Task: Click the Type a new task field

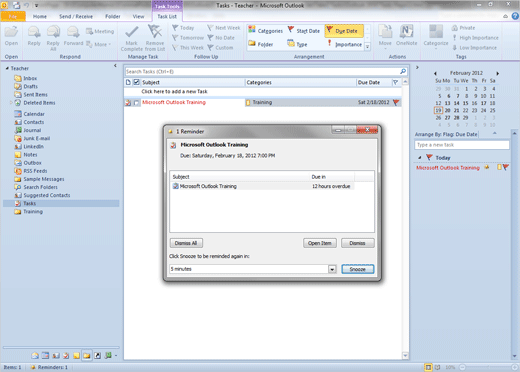Action: (x=462, y=145)
